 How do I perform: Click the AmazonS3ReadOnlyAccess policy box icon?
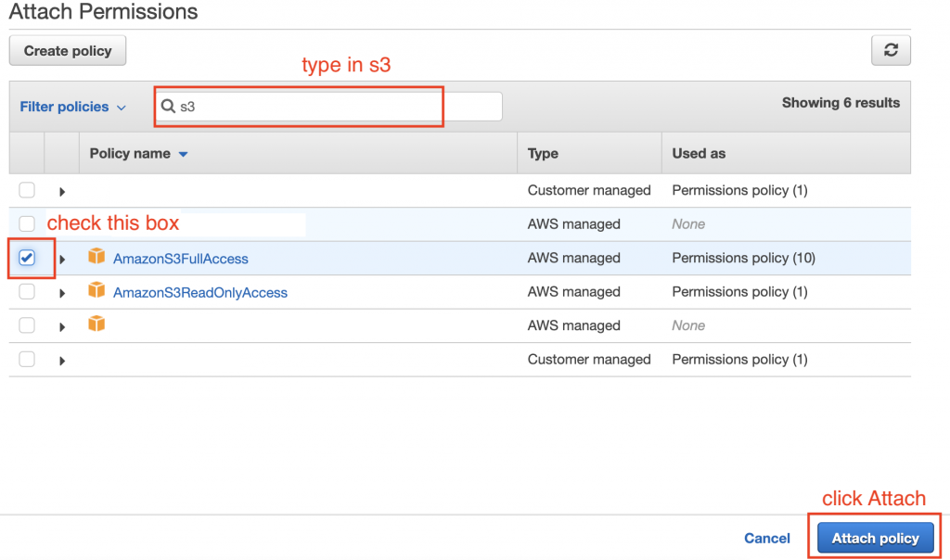click(x=96, y=290)
